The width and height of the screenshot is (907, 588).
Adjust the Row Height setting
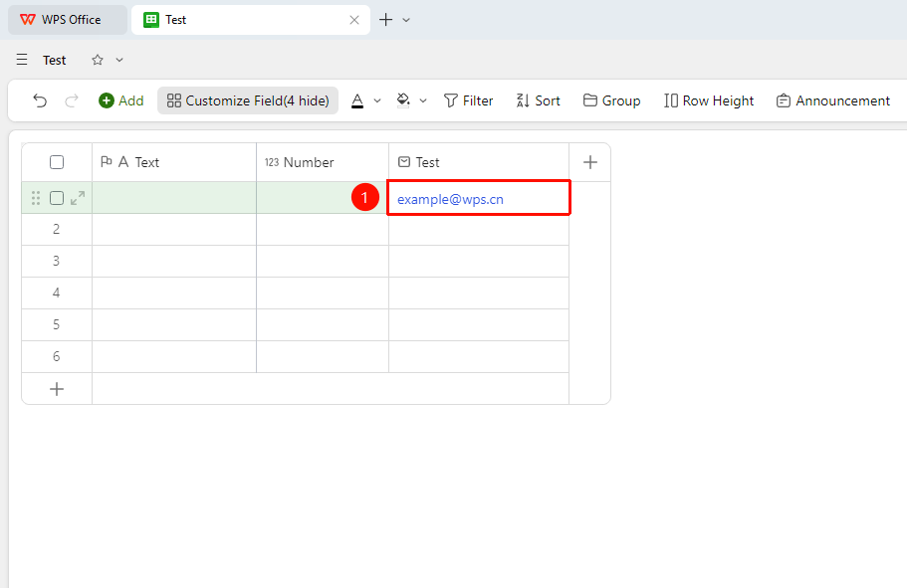tap(709, 100)
